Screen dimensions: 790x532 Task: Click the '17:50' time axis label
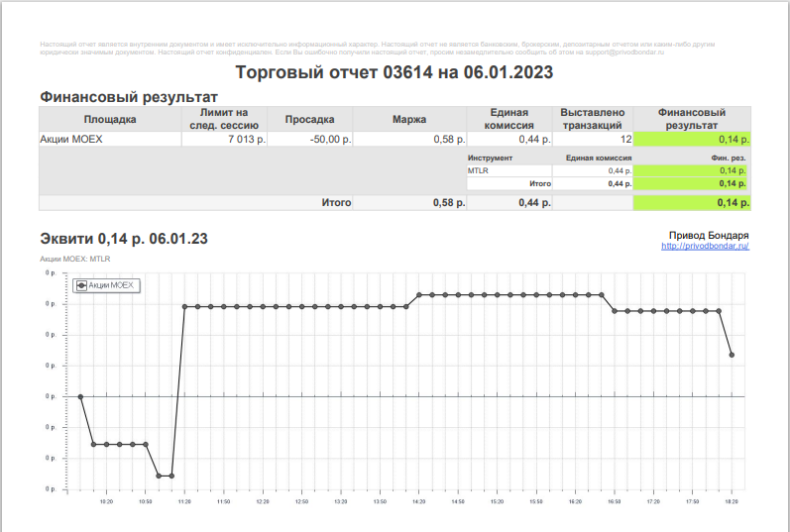click(692, 501)
